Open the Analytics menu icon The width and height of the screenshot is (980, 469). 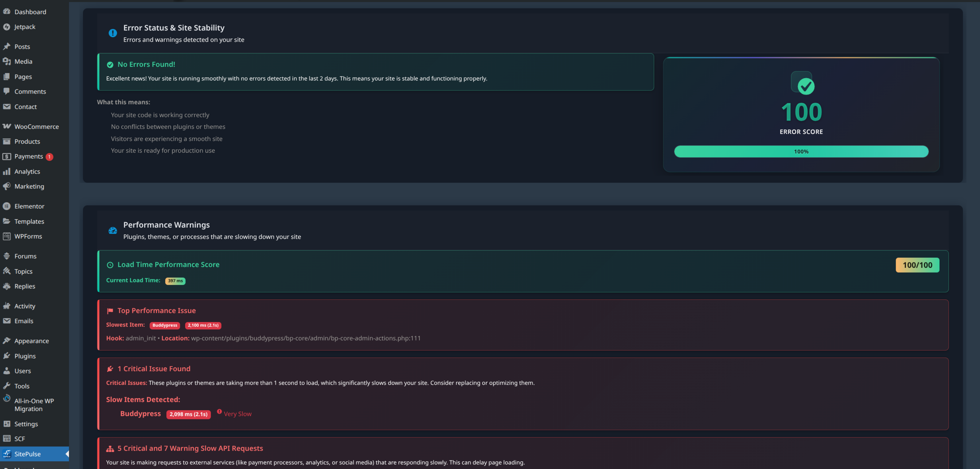tap(7, 171)
